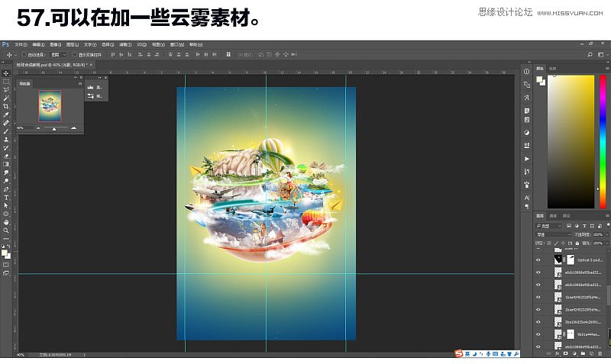Create a new layer group folder
Image resolution: width=611 pixels, height=364 pixels.
click(583, 353)
